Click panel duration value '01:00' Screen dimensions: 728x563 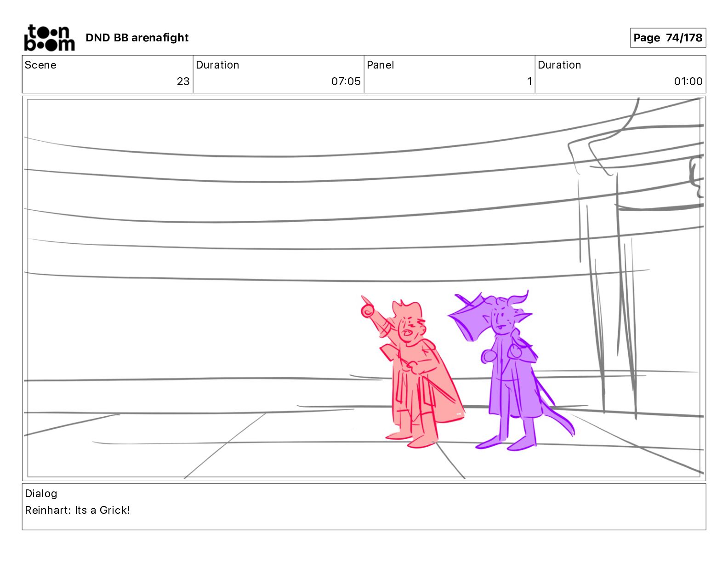(x=688, y=81)
